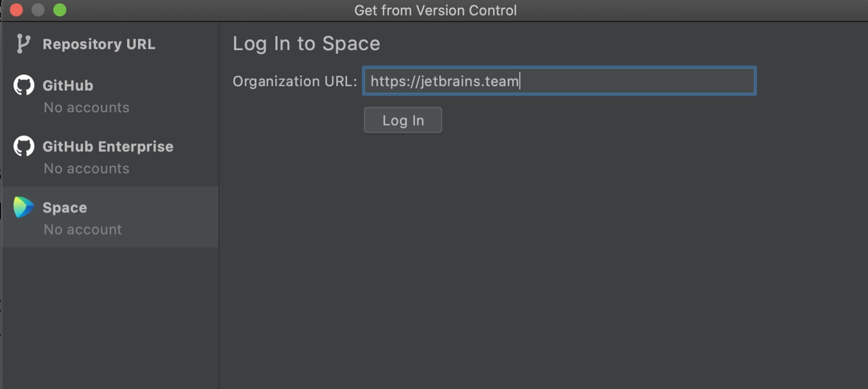
Task: Click the 'https://' part of URL text
Action: point(395,82)
